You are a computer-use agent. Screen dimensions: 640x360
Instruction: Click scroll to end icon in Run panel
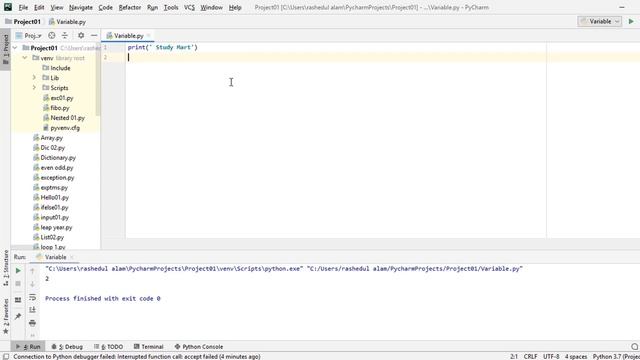(32, 310)
